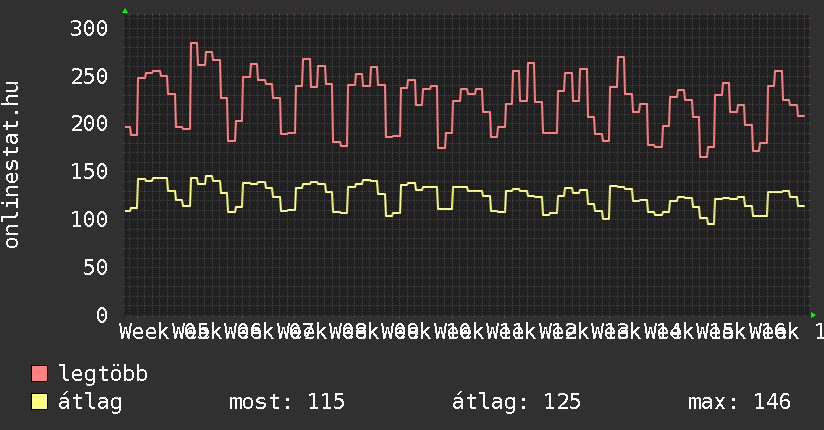Screen dimensions: 824x430
Task: Click the 'max: 146' statistic
Action: point(739,402)
